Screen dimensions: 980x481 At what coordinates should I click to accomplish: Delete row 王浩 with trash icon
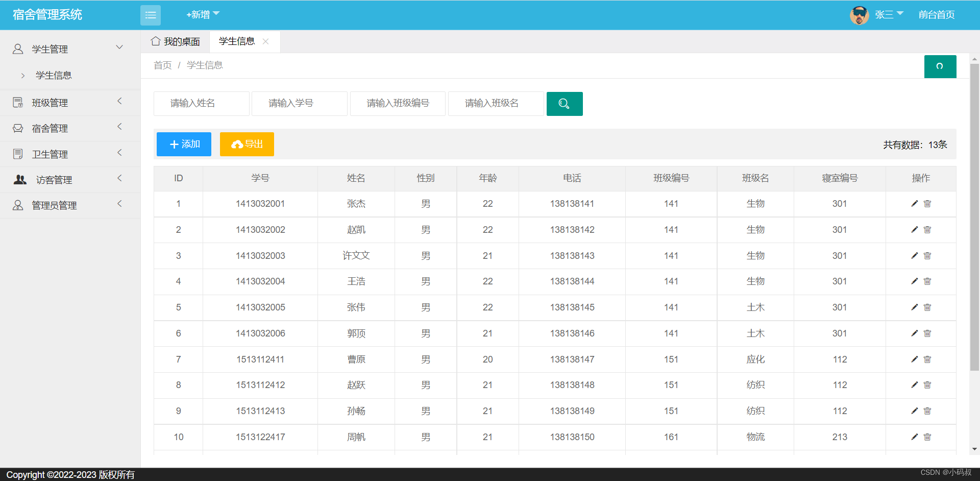pos(927,281)
